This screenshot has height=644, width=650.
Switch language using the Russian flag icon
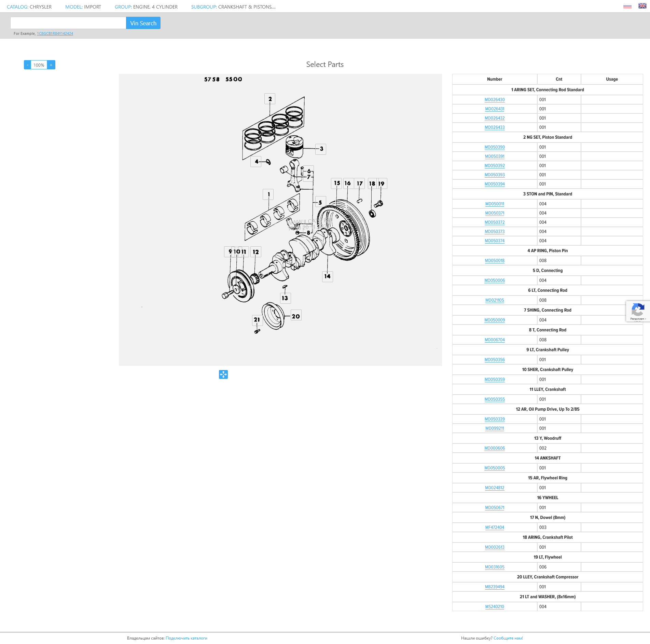pyautogui.click(x=627, y=6)
